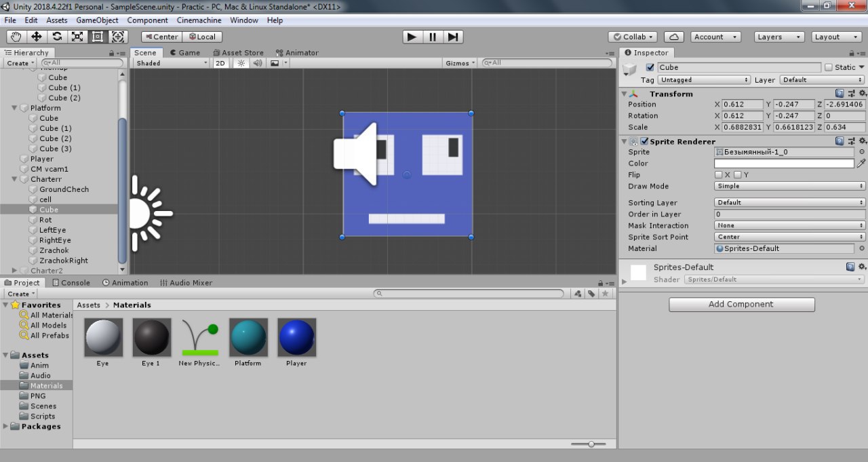Enable Flip X checkbox
Screen dimensions: 868x462
(x=718, y=175)
